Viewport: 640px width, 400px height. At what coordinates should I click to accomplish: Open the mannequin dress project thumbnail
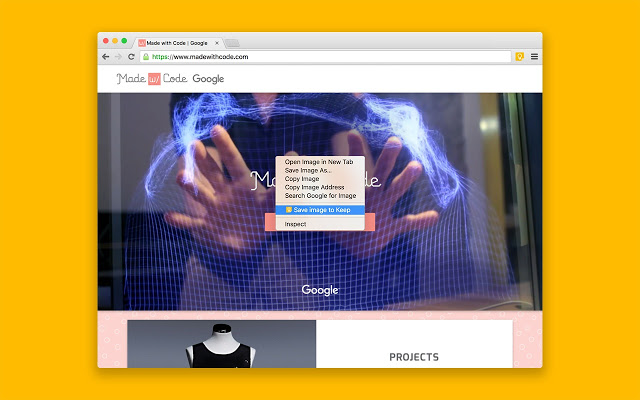tap(222, 344)
